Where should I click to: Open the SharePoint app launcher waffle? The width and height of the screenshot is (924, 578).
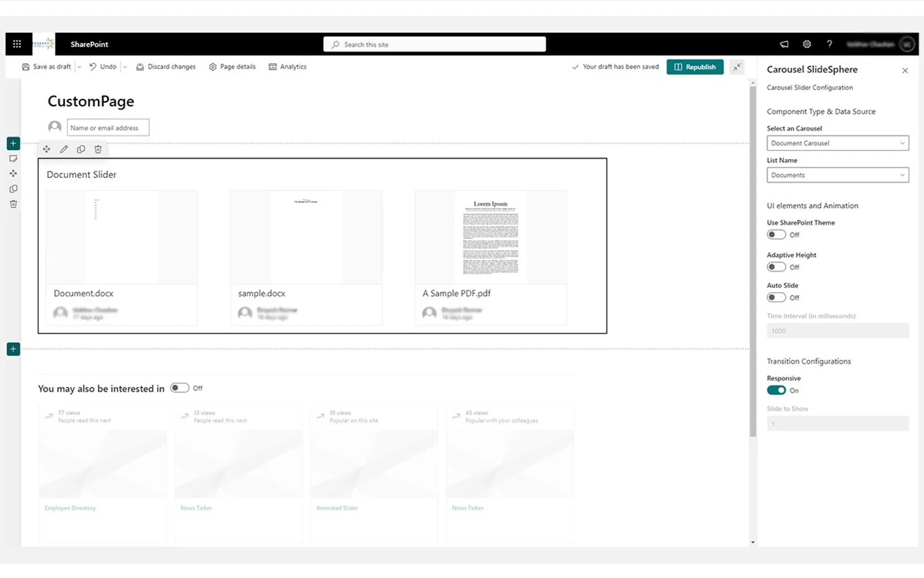click(17, 44)
